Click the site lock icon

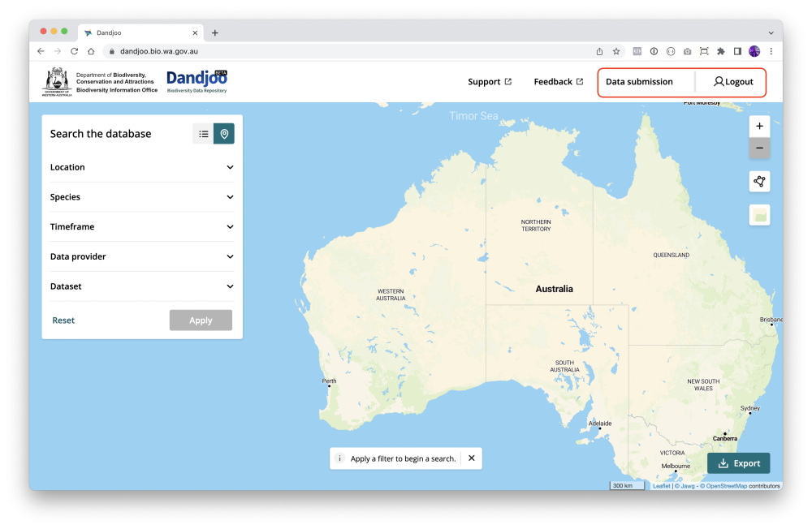click(111, 51)
